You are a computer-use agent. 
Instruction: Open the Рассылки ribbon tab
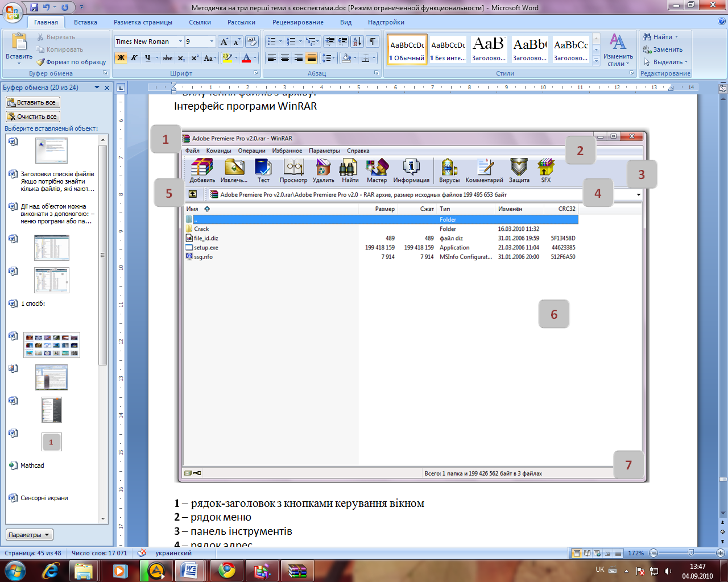click(x=241, y=22)
